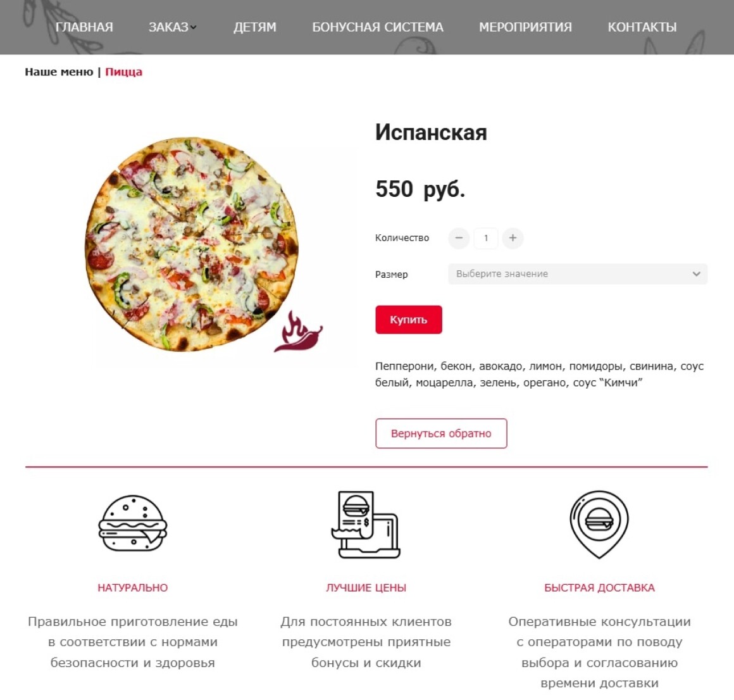Click 'Вернуться обратно' button

tap(441, 434)
